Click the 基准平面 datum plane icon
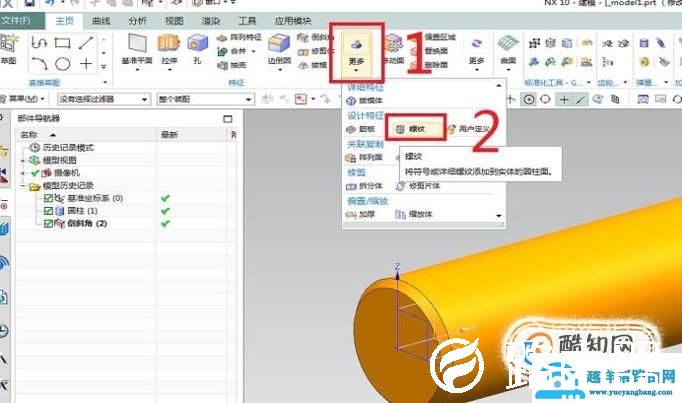The width and height of the screenshot is (682, 403). (137, 48)
